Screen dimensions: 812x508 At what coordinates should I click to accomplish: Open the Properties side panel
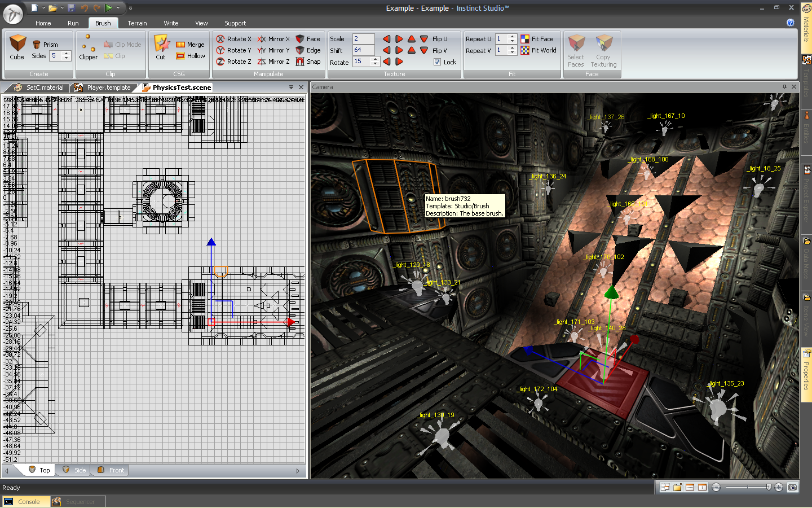806,375
